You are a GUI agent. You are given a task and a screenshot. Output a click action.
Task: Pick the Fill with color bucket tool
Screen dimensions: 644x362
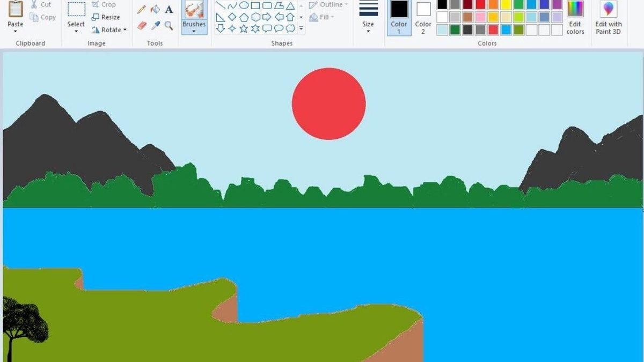coord(155,9)
